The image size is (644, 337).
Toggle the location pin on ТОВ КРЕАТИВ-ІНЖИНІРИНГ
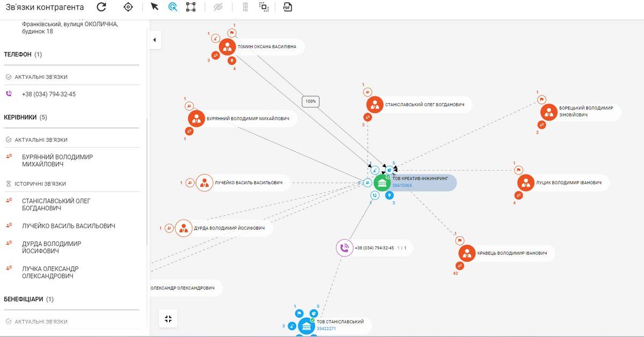pyautogui.click(x=390, y=196)
